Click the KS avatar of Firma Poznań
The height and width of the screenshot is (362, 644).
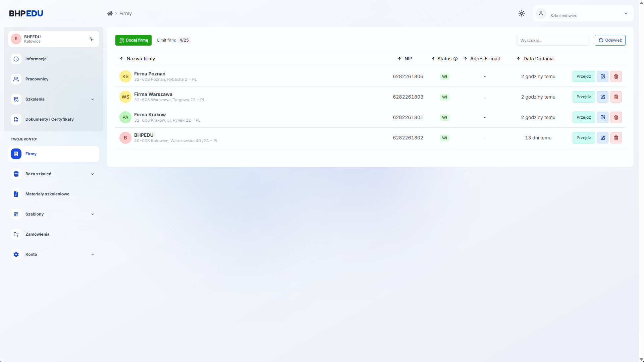[x=125, y=76]
